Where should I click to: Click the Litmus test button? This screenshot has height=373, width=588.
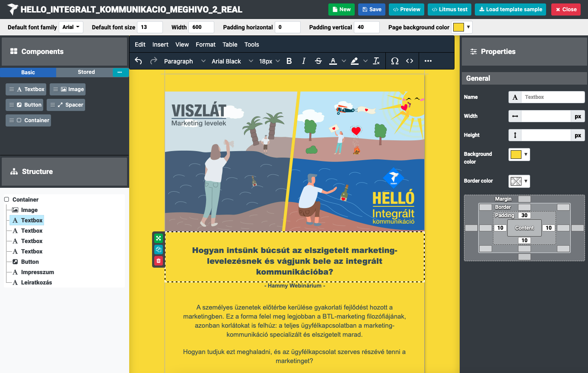[450, 9]
